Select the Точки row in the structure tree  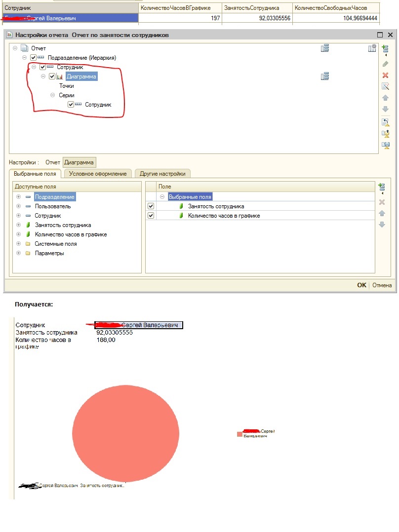tap(67, 86)
